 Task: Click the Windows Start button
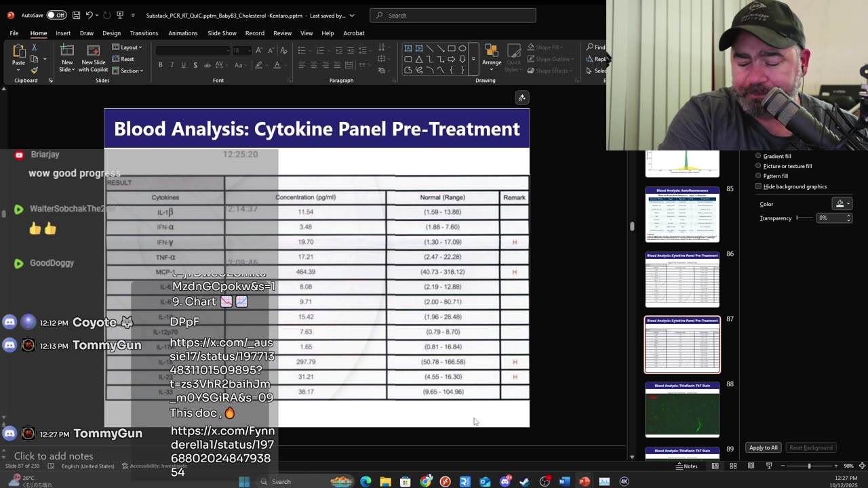point(244,481)
